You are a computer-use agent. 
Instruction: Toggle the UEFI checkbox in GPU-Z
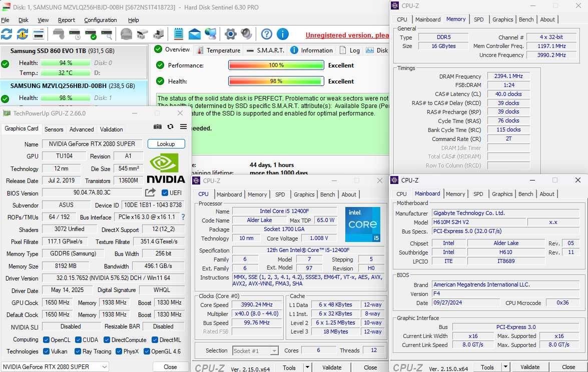(x=165, y=192)
